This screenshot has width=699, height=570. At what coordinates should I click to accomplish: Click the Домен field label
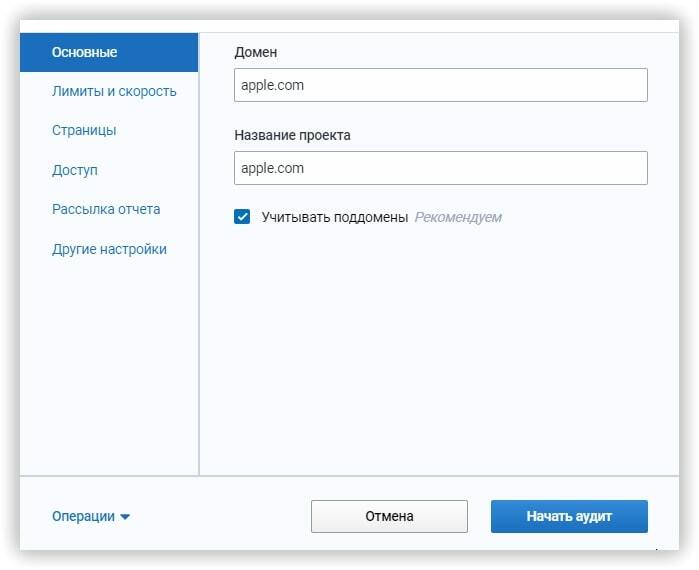tap(257, 51)
